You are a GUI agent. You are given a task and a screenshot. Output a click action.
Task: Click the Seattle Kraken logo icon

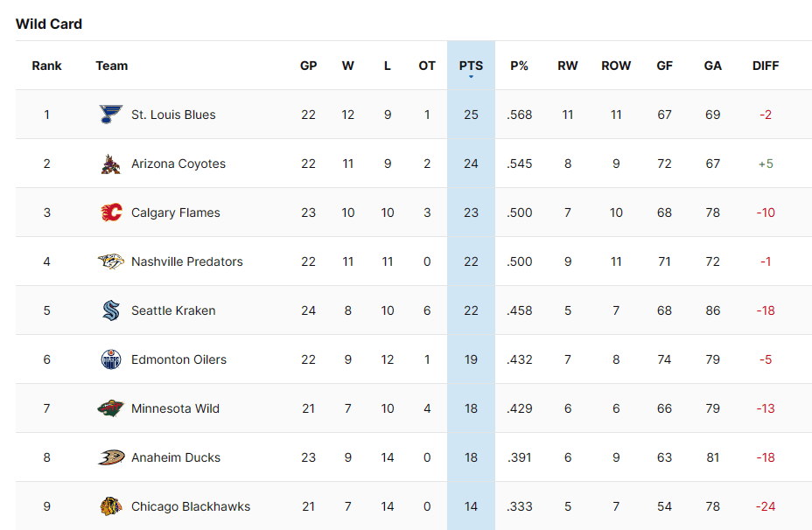coord(110,310)
